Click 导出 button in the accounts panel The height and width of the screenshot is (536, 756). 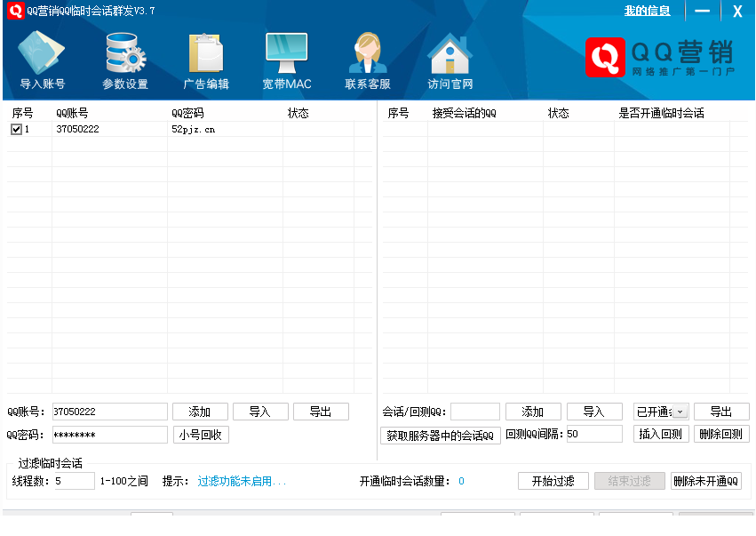321,412
